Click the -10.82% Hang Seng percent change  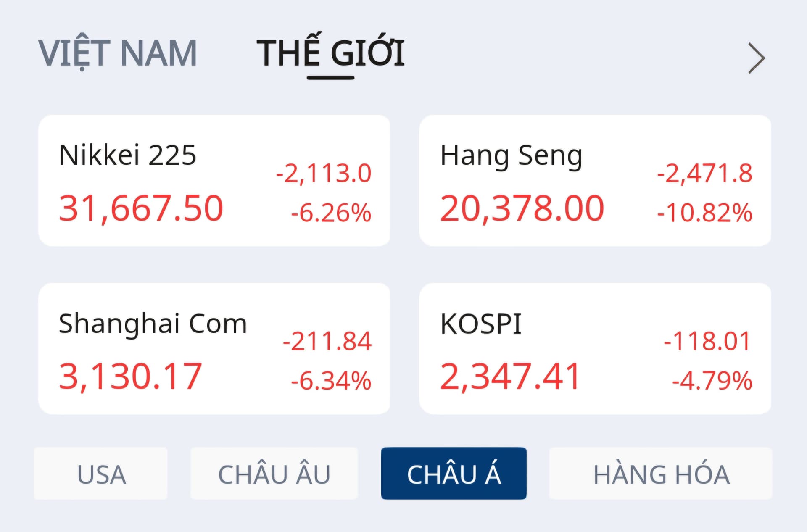coord(704,213)
